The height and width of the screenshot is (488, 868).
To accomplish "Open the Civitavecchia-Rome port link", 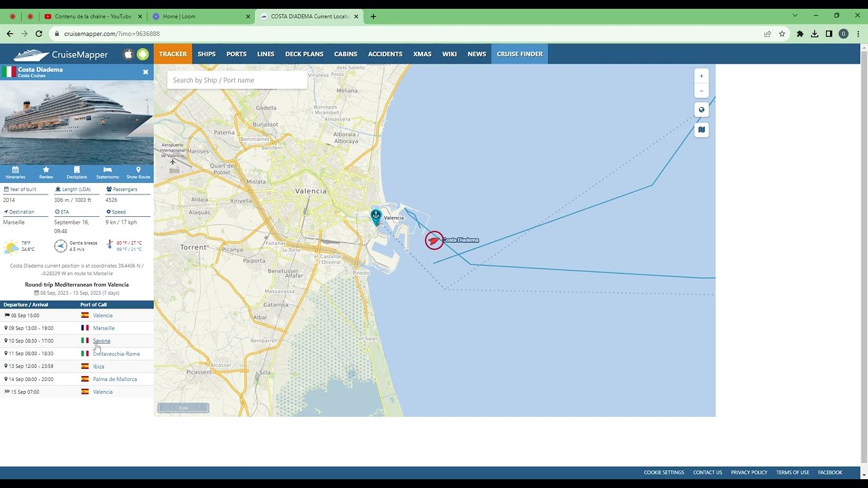I will (117, 354).
